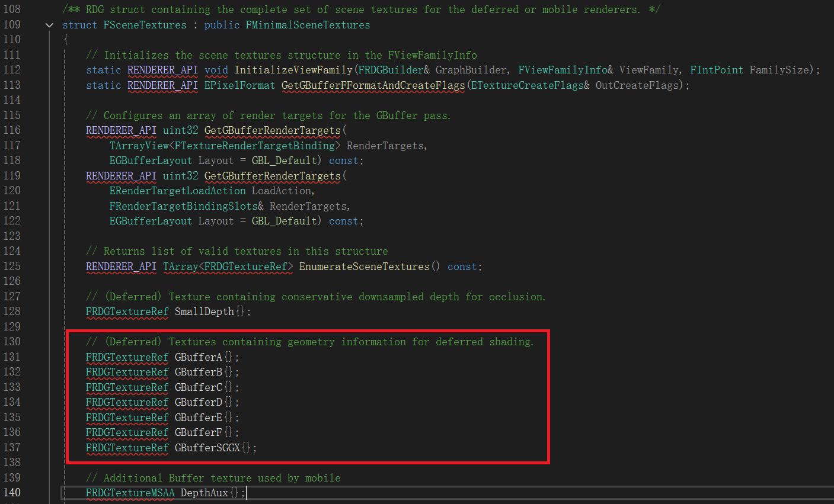Click the DepthAux member variable
834x504 pixels.
click(x=204, y=493)
